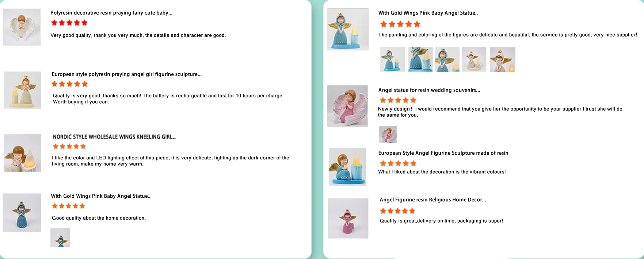Click star rating under 'Angel Figurine resin Religious'
The height and width of the screenshot is (259, 644).
pyautogui.click(x=397, y=211)
